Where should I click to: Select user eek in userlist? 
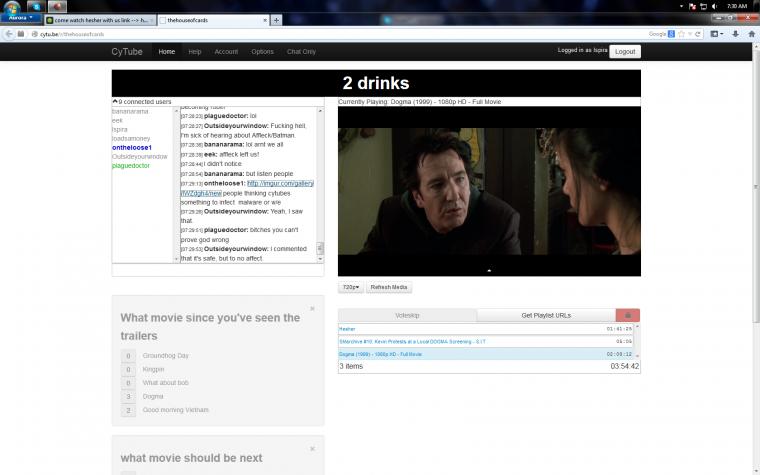117,120
